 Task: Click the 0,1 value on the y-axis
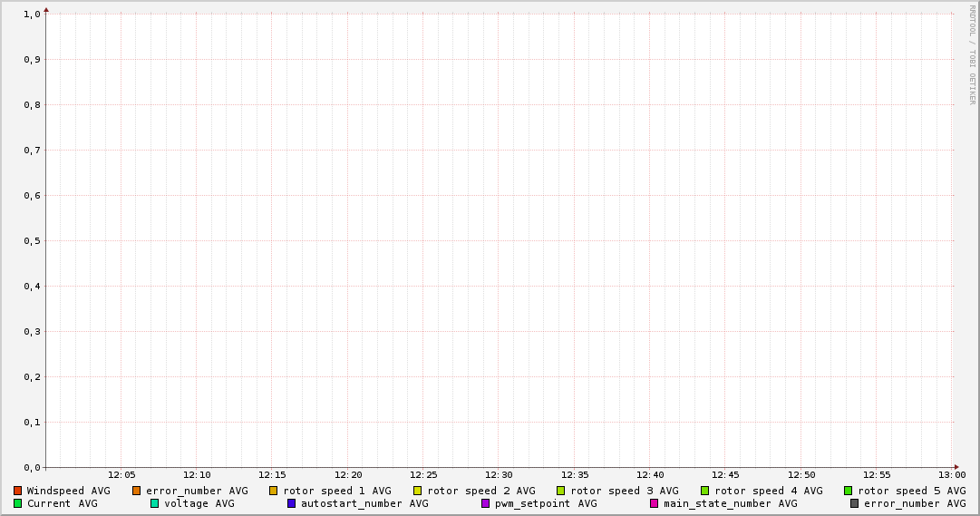coord(32,423)
